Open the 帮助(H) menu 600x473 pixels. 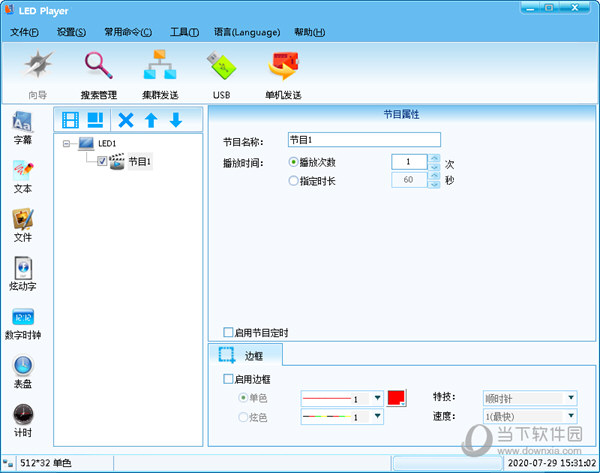click(310, 32)
